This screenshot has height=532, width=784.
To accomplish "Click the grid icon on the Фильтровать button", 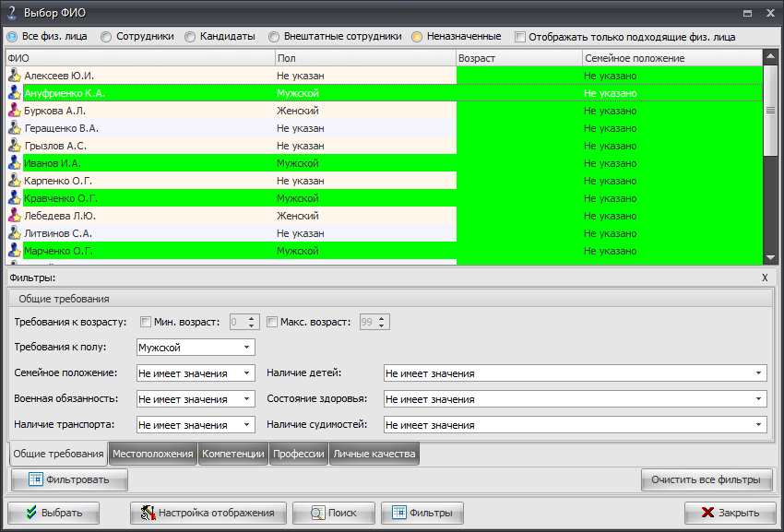I will 36,479.
